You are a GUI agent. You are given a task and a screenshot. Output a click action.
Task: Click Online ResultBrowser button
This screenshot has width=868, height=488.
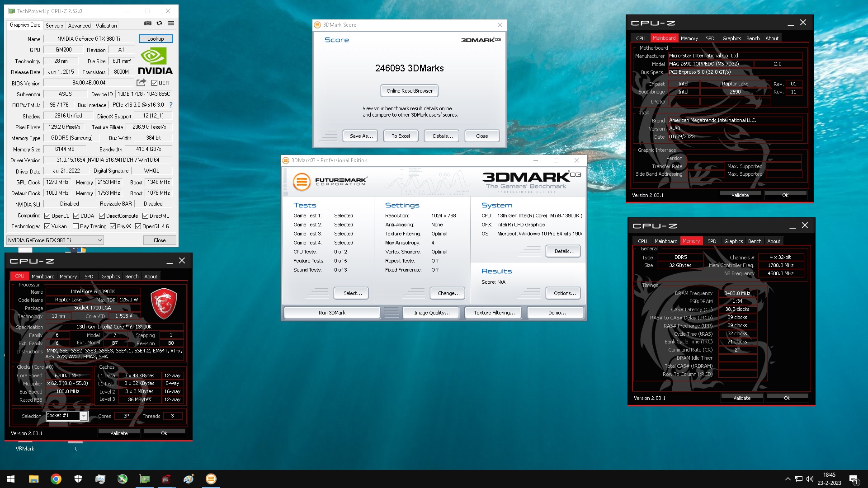(x=409, y=91)
